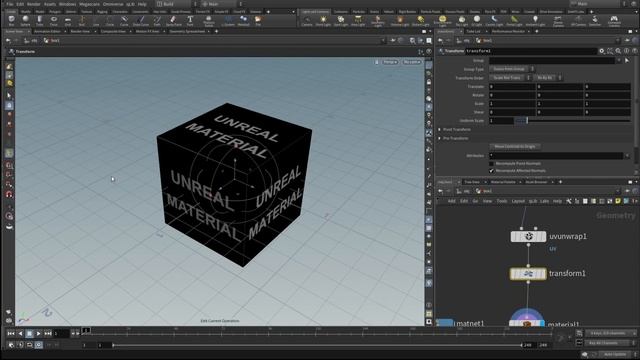The height and width of the screenshot is (360, 640).
Task: Switch to the Material Palette tab
Action: (x=503, y=182)
